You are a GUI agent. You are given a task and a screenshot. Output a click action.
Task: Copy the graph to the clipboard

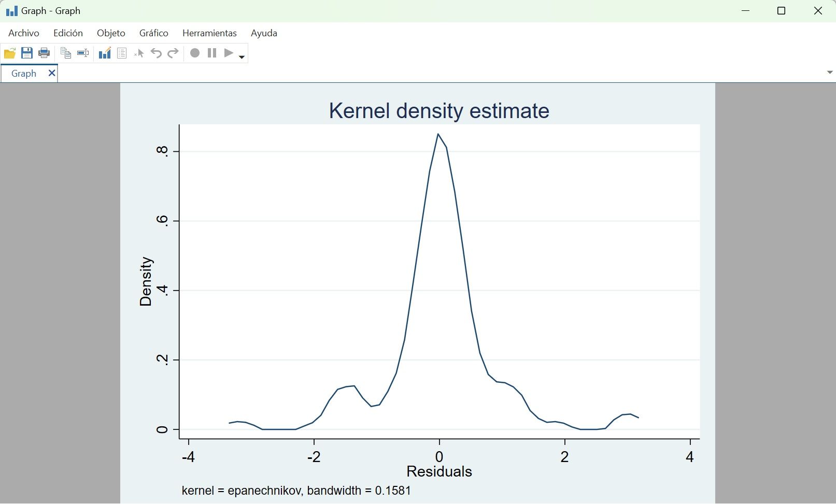click(x=66, y=53)
